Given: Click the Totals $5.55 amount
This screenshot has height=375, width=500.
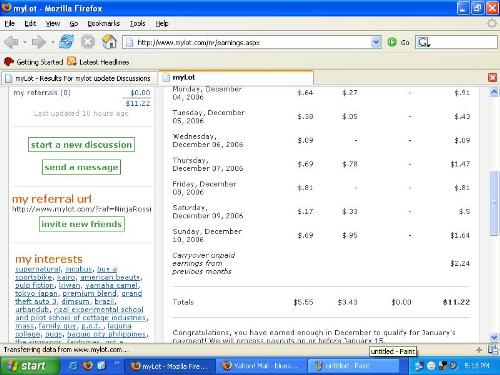Looking at the screenshot, I should click(x=303, y=302).
